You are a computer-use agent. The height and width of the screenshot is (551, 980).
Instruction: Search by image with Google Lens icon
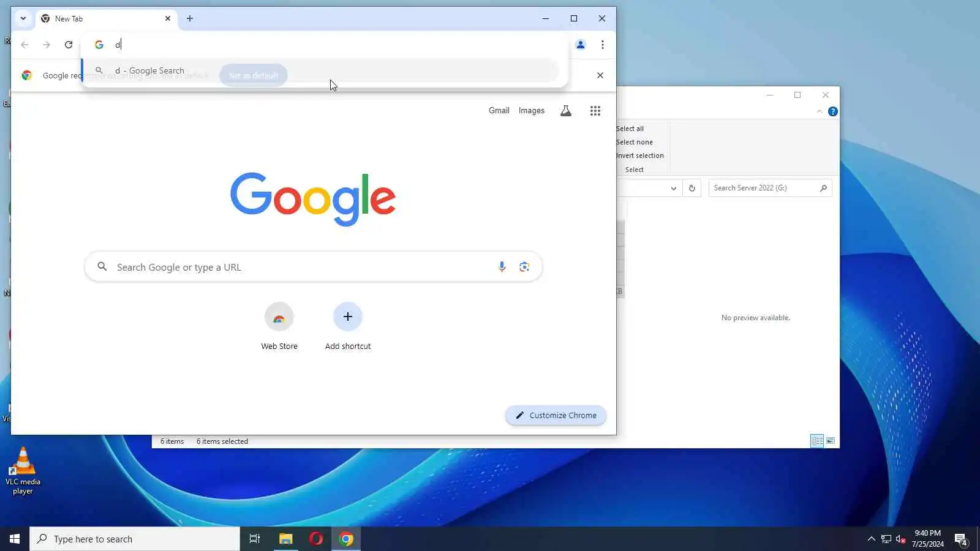(524, 267)
